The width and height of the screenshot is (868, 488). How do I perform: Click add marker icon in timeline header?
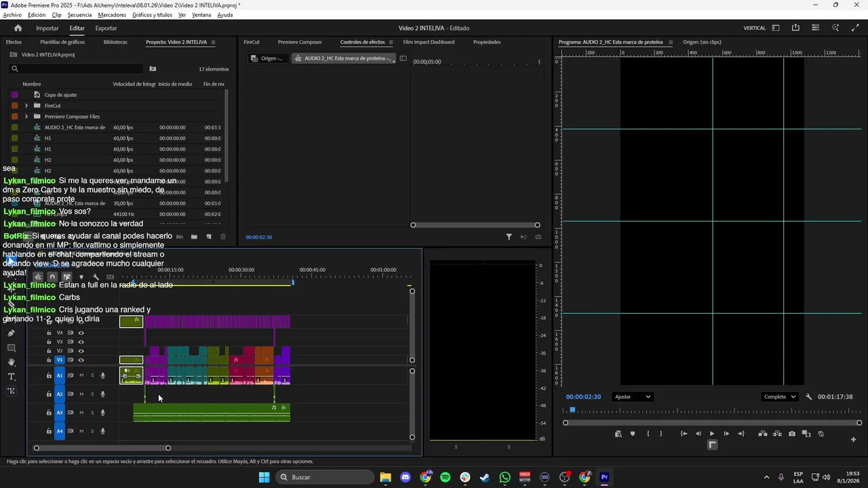click(x=81, y=277)
